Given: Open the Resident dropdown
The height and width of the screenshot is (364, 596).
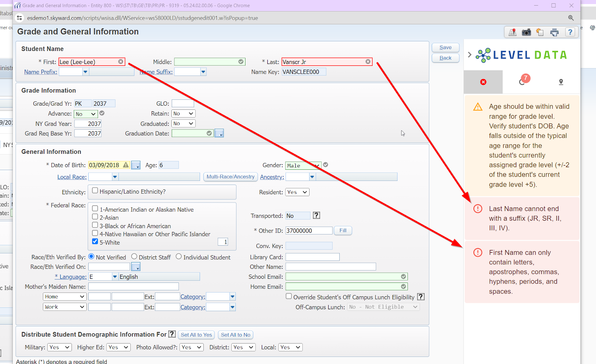Looking at the screenshot, I should 297,192.
